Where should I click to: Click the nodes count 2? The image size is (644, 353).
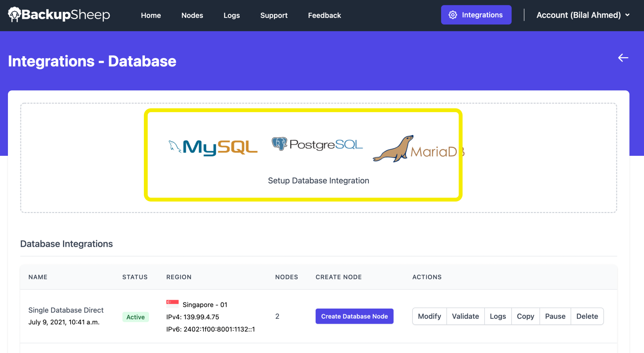click(x=277, y=316)
